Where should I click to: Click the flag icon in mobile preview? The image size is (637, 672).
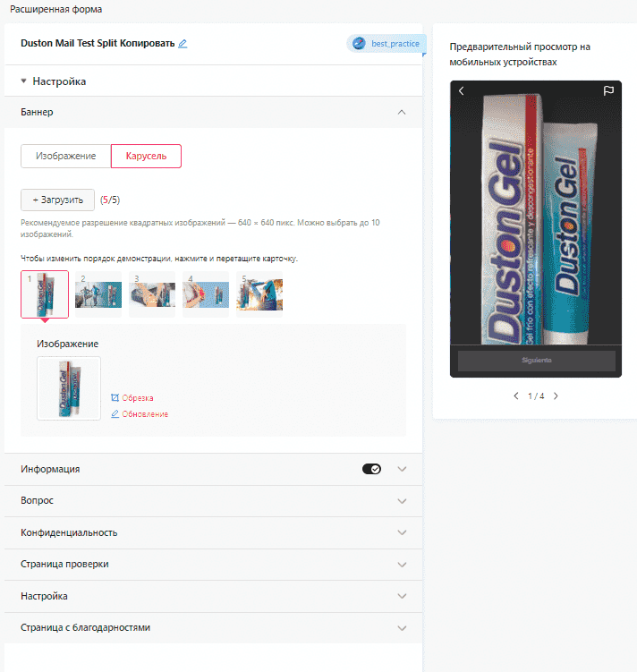pyautogui.click(x=608, y=91)
